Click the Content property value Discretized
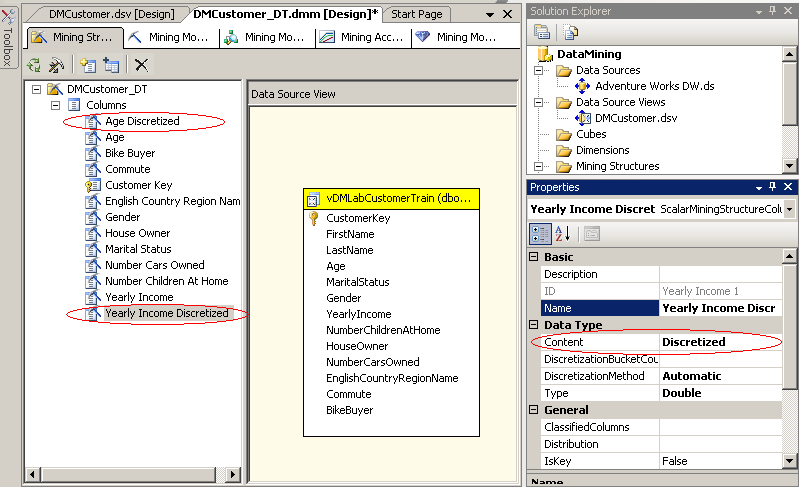Screen dimensions: 799x487 [721, 342]
